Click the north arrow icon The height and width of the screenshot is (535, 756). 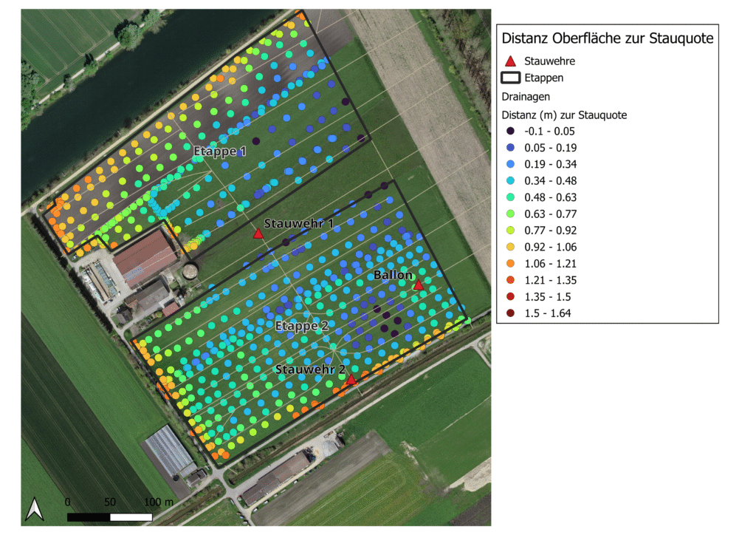[x=34, y=508]
